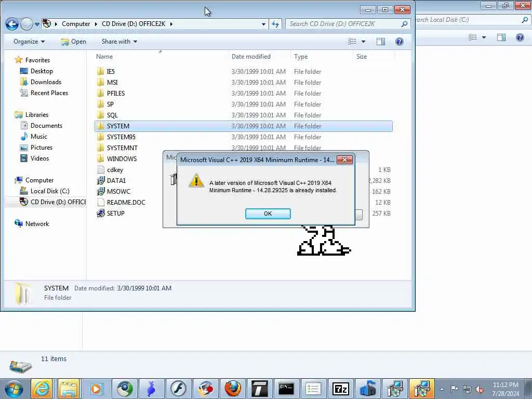Click Help icon in the Local Disk window

pos(520,37)
